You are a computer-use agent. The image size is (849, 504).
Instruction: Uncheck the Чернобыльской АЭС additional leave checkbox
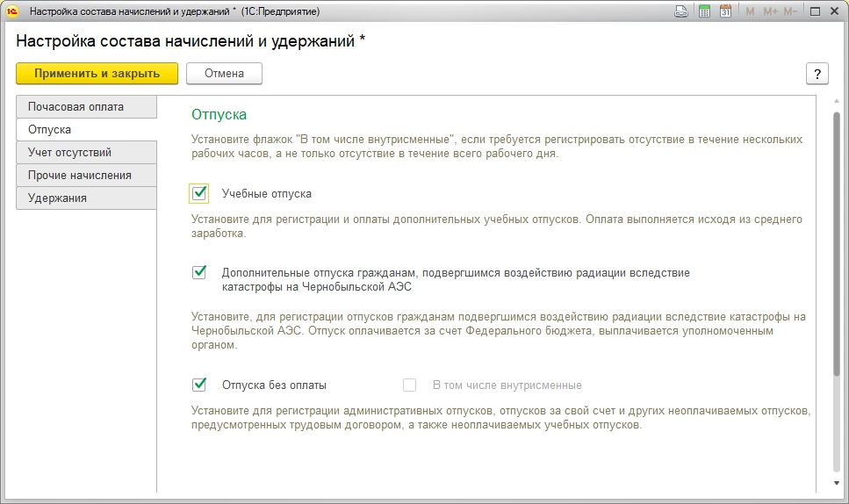pos(199,272)
